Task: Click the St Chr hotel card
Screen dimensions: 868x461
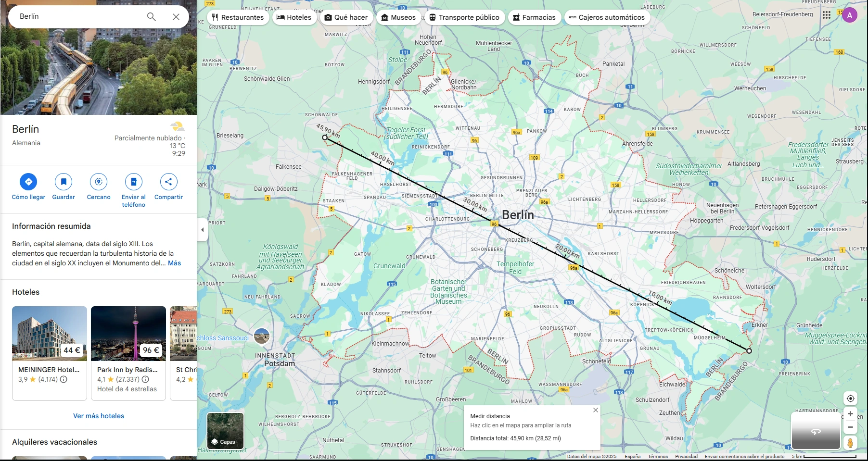Action: [x=183, y=353]
